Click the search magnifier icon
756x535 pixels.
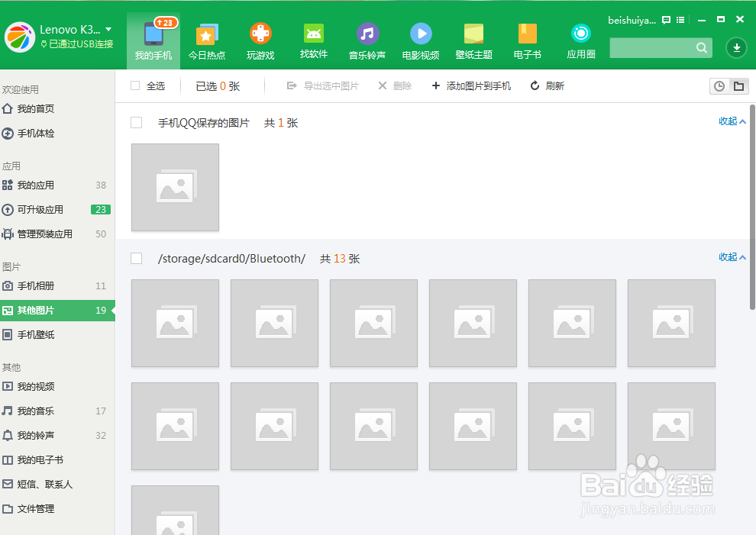(702, 48)
